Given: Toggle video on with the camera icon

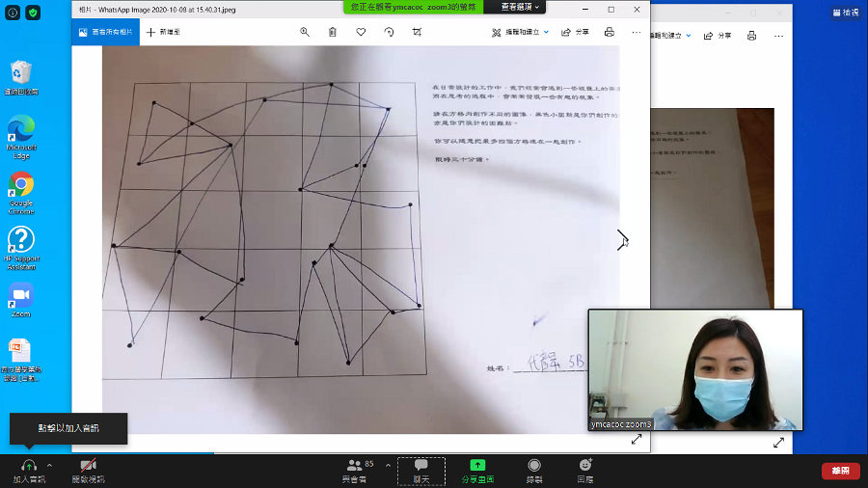Looking at the screenshot, I should tap(88, 472).
